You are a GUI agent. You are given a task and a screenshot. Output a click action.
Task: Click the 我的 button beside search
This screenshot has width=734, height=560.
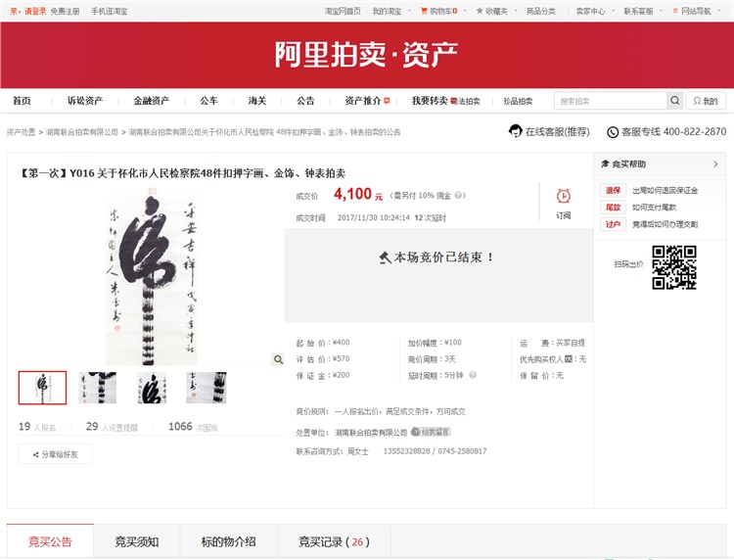click(706, 101)
